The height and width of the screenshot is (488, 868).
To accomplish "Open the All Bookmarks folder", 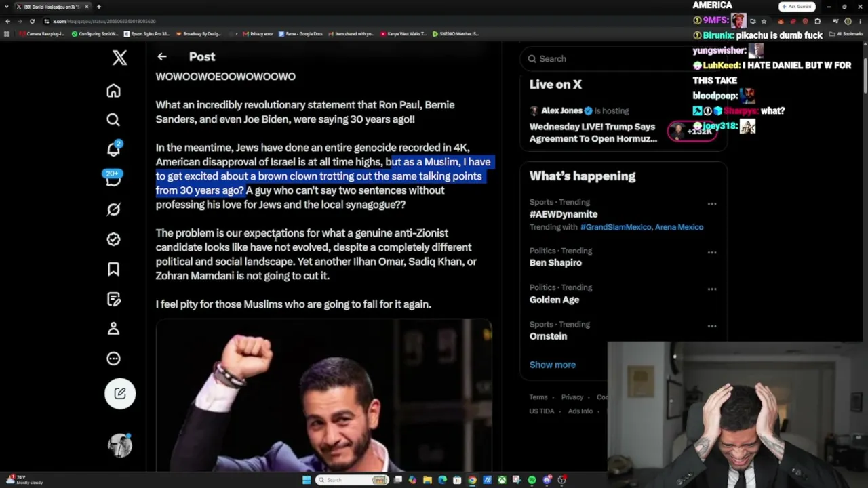I will (848, 34).
